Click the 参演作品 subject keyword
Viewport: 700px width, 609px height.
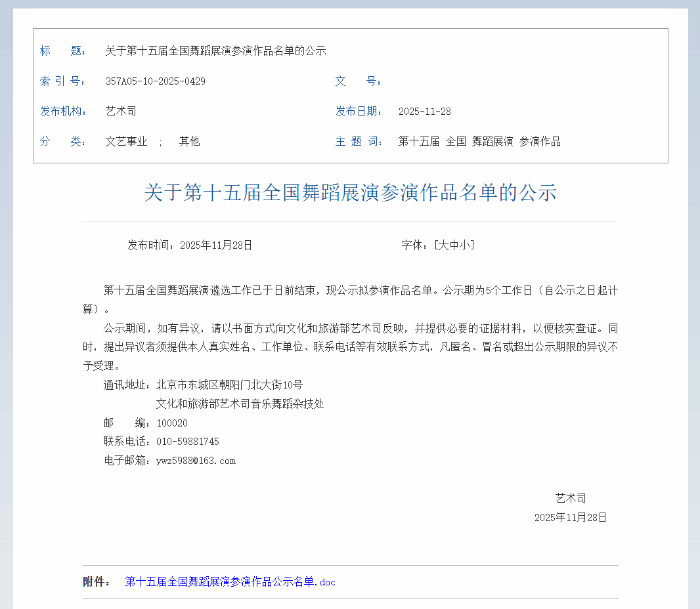(x=540, y=142)
